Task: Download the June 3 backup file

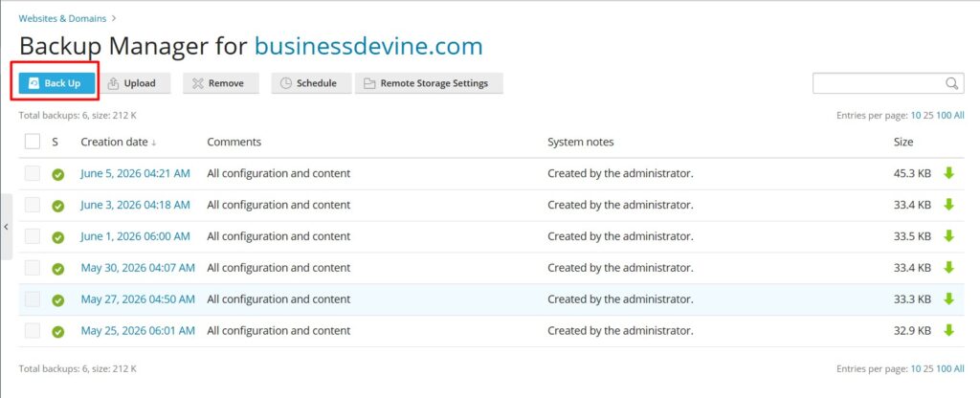Action: [948, 205]
